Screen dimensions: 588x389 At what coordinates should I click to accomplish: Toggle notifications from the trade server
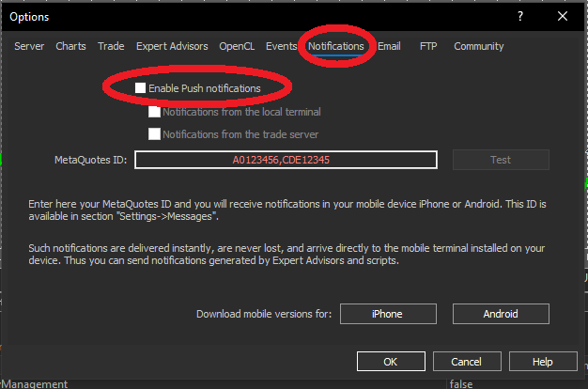(x=154, y=134)
